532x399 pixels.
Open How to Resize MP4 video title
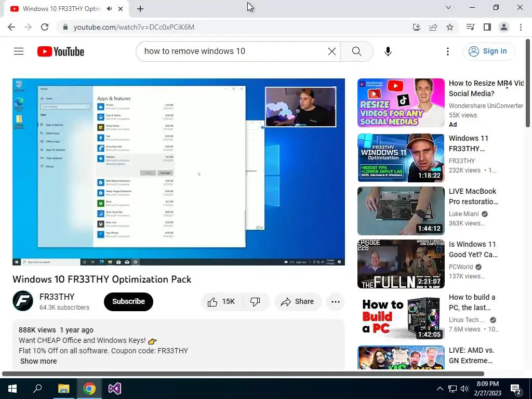486,88
